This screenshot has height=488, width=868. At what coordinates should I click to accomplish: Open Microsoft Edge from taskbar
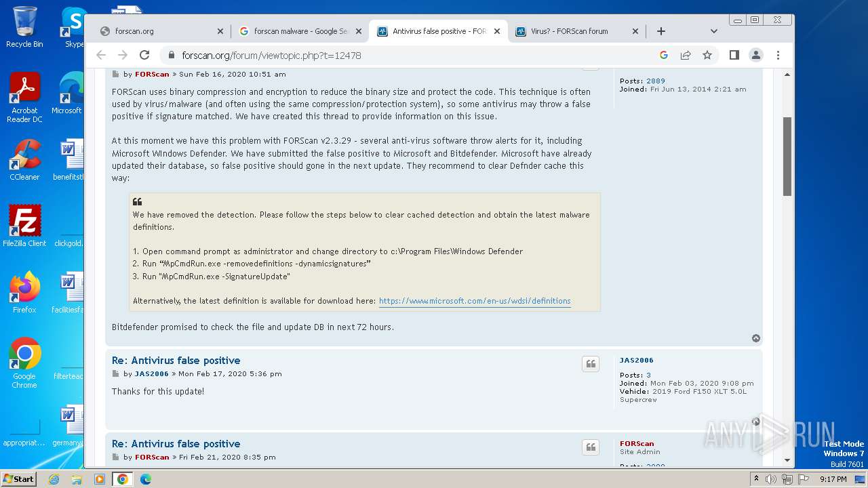146,479
